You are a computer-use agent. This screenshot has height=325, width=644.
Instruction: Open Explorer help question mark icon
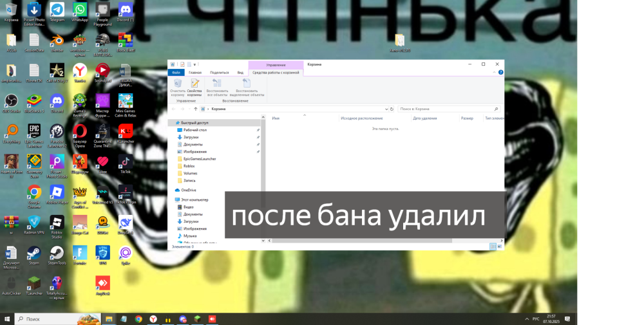[x=500, y=73]
